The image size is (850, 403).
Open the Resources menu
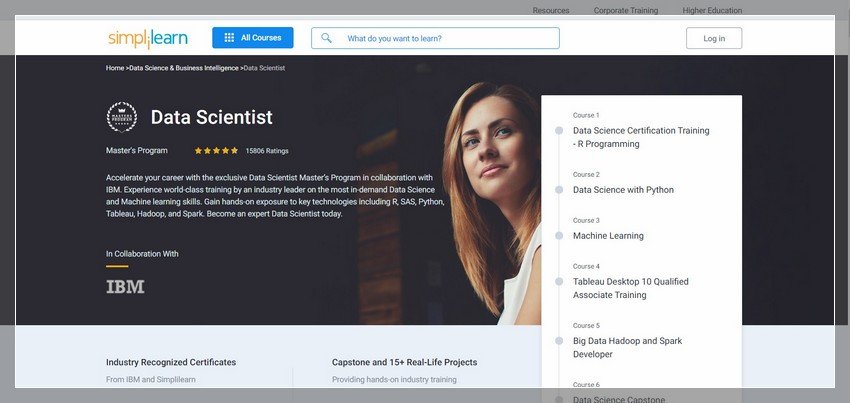(551, 10)
